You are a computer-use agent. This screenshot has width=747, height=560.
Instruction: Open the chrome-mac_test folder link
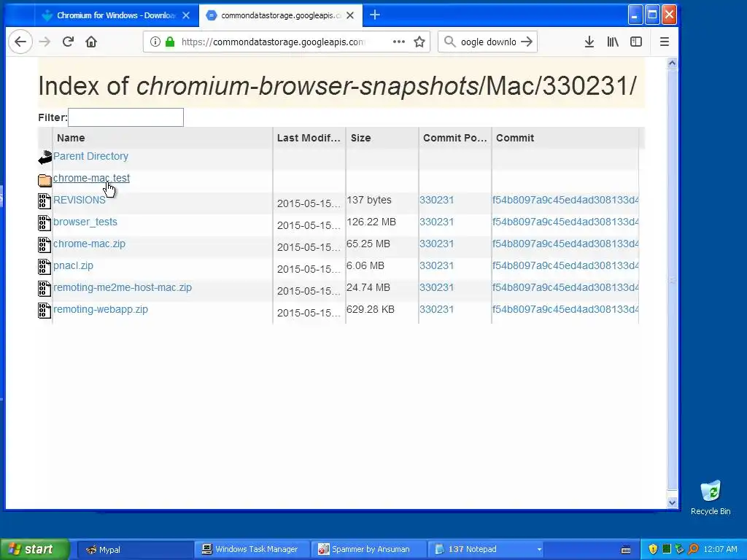pyautogui.click(x=91, y=178)
